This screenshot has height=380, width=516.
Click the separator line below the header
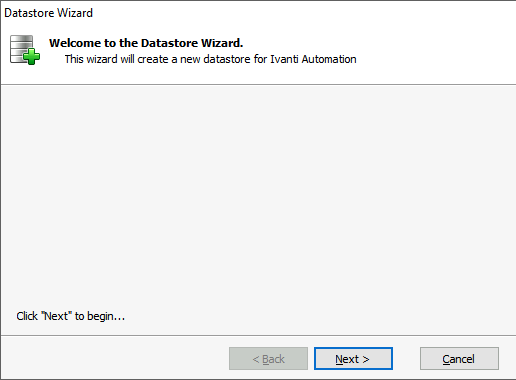pos(258,85)
